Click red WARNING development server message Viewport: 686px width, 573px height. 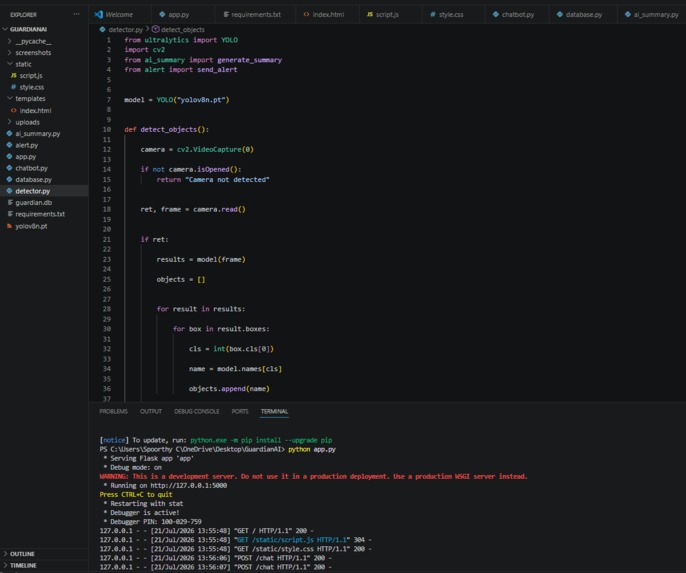(x=314, y=476)
